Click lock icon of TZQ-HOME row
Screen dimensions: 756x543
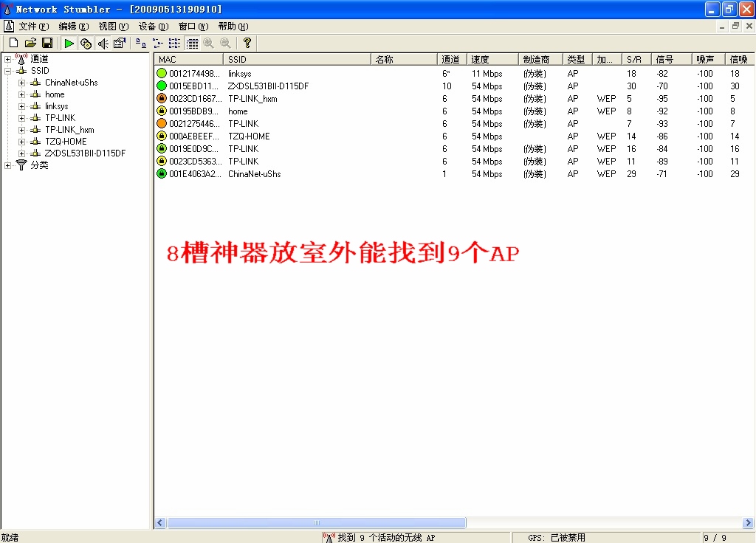pos(162,136)
